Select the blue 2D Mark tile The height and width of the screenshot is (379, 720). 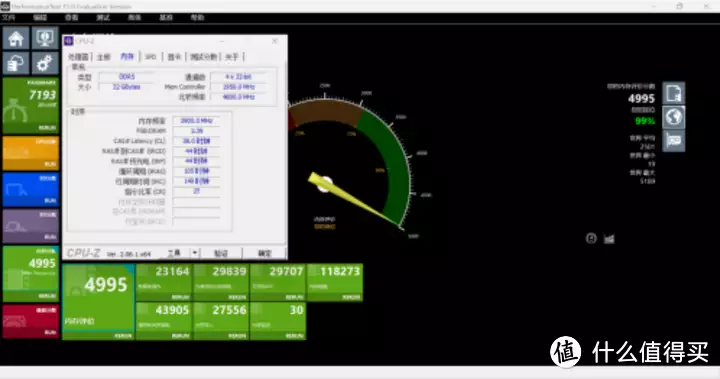click(31, 190)
